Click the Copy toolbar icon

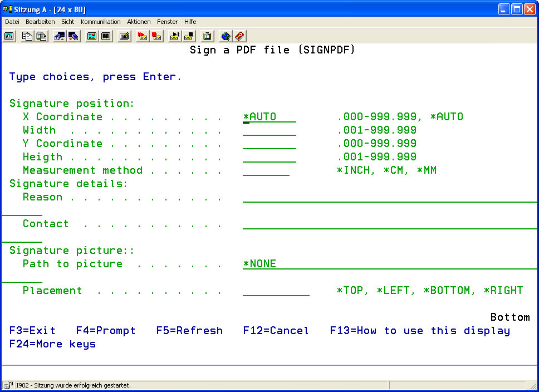pyautogui.click(x=27, y=36)
